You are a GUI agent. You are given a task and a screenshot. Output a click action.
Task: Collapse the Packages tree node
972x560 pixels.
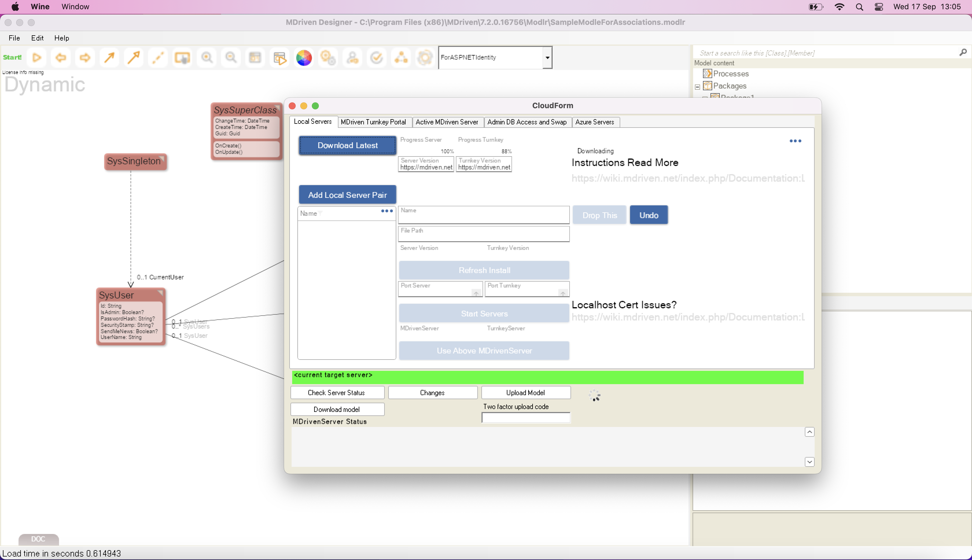697,86
